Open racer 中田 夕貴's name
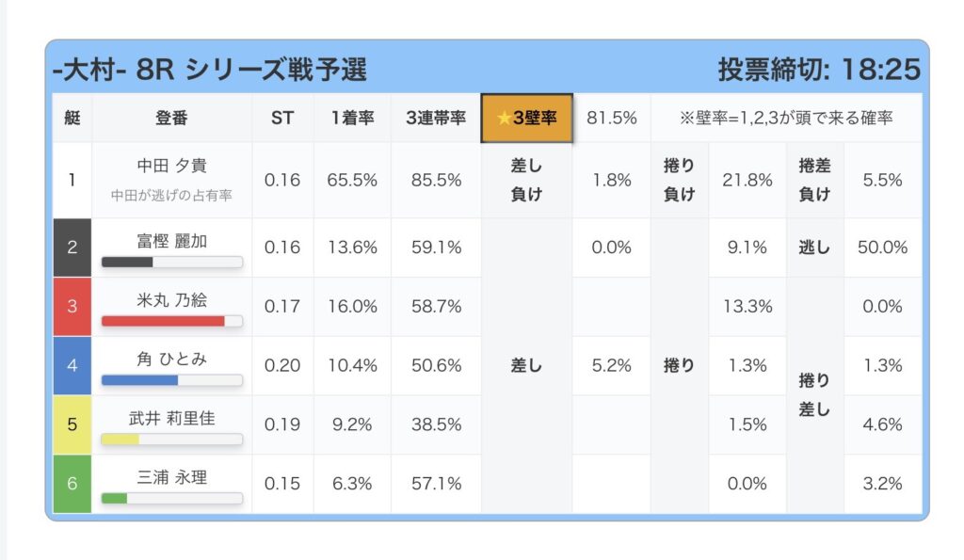Viewport: 964px width, 560px height. pyautogui.click(x=171, y=166)
